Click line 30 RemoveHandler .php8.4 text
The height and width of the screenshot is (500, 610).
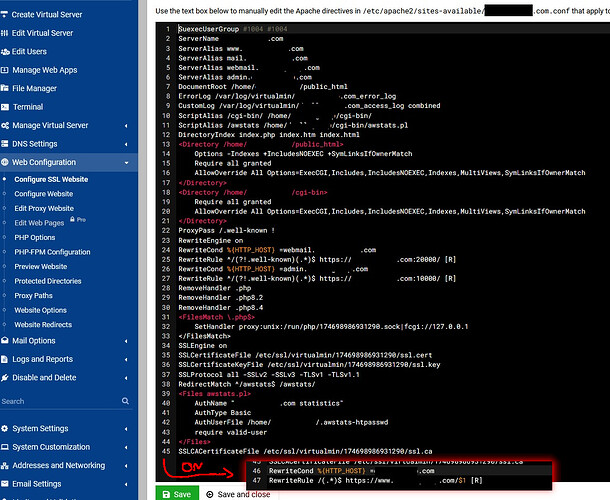pos(221,307)
